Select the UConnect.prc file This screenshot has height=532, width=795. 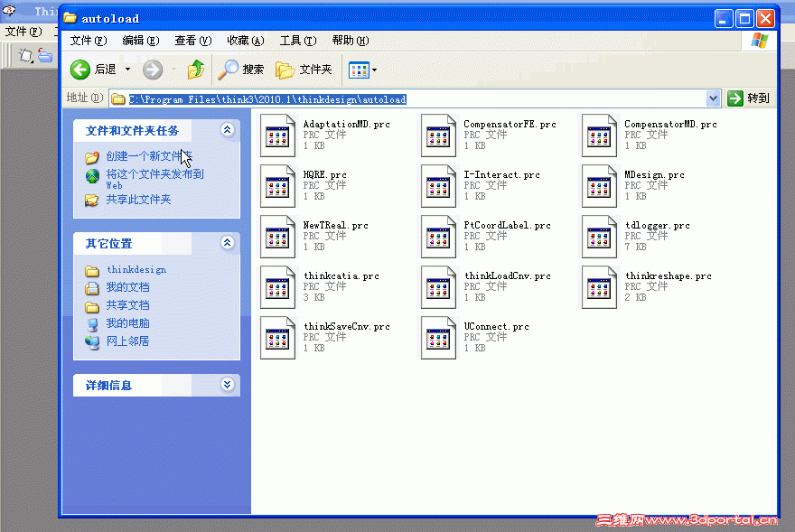[438, 337]
